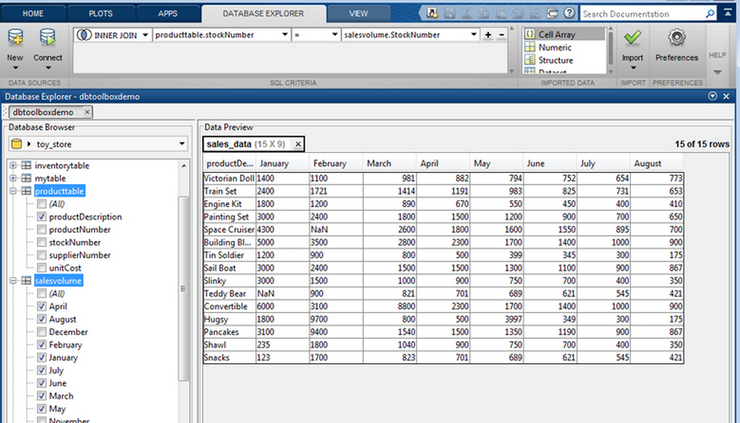Switch to the PLOTS tab
The height and width of the screenshot is (423, 740).
point(101,14)
